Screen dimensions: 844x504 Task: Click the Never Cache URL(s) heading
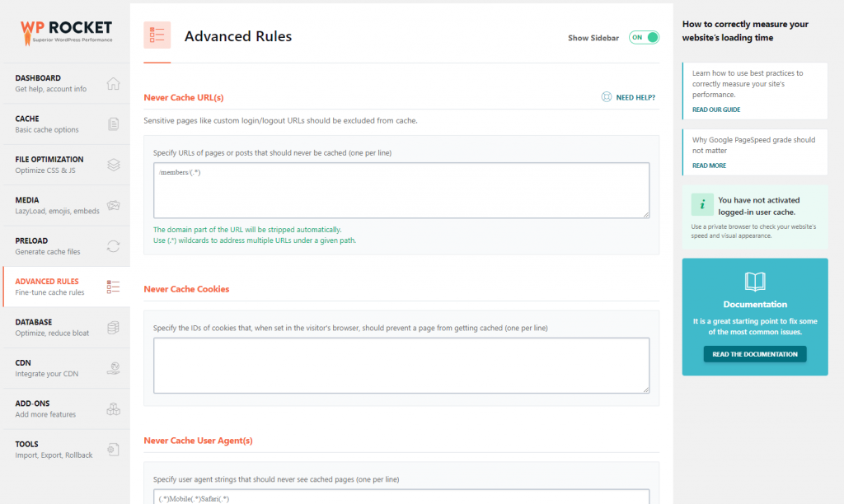point(184,97)
